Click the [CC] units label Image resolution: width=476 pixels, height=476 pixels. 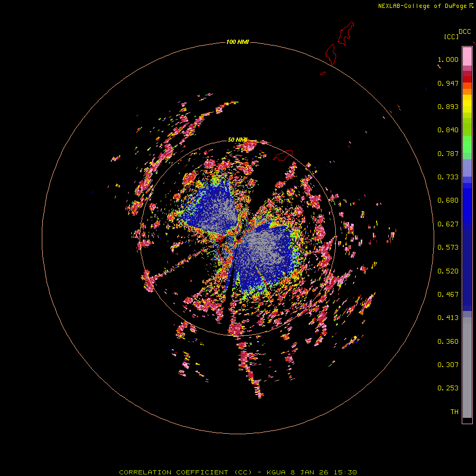tap(451, 36)
